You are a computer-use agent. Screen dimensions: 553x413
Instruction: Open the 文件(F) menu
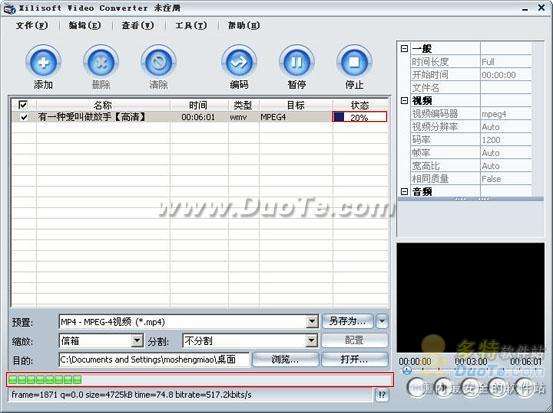[x=32, y=25]
